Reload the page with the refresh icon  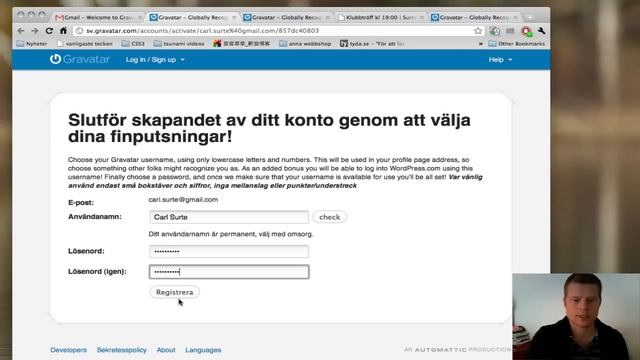point(49,31)
